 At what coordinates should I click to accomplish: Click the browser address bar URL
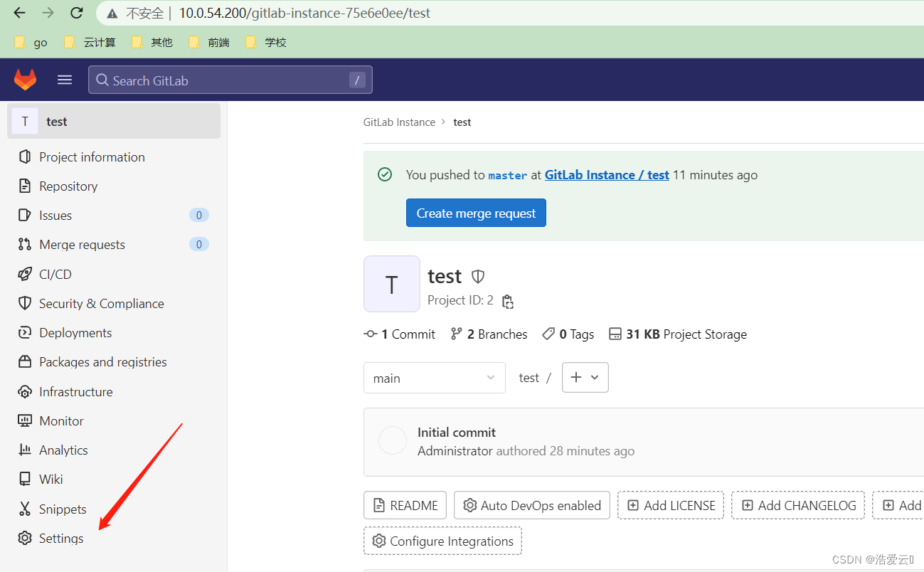[x=304, y=13]
